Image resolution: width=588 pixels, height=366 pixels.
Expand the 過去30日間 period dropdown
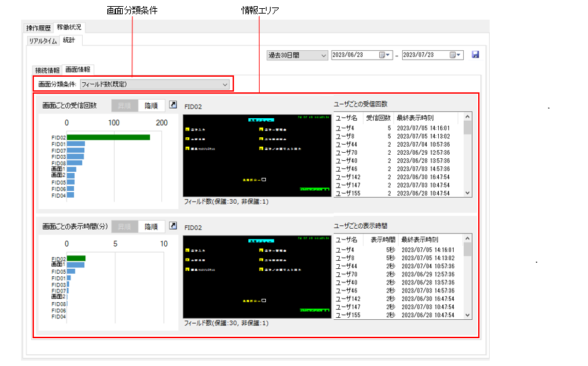coord(297,55)
